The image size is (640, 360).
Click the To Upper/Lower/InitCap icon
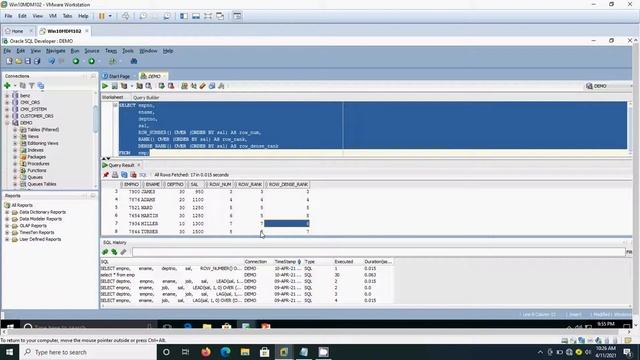coord(193,86)
